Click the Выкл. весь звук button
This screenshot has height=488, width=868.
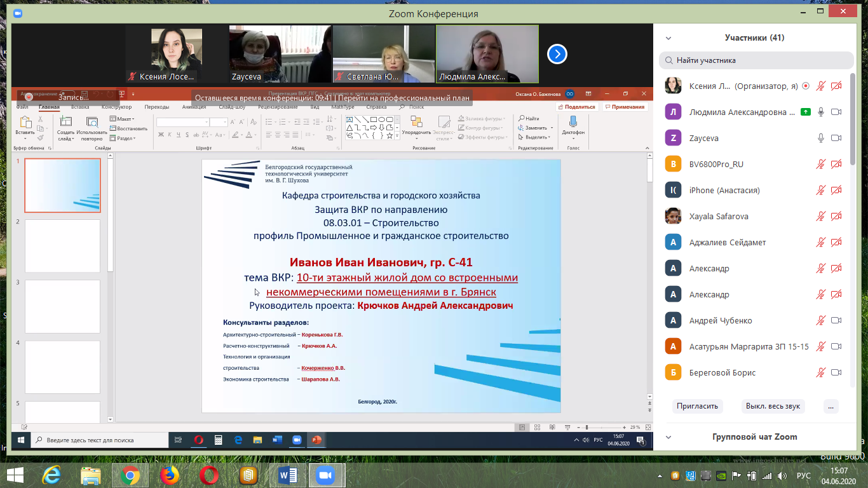(773, 406)
